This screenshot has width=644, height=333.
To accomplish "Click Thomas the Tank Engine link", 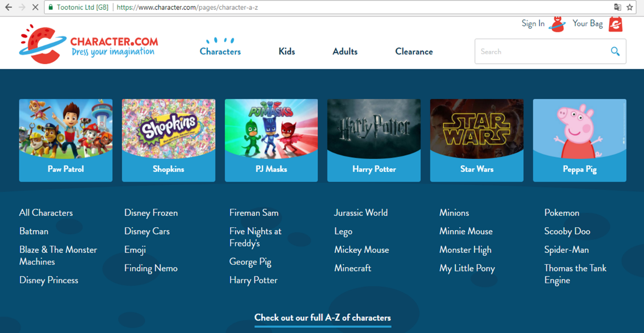I will coord(575,274).
